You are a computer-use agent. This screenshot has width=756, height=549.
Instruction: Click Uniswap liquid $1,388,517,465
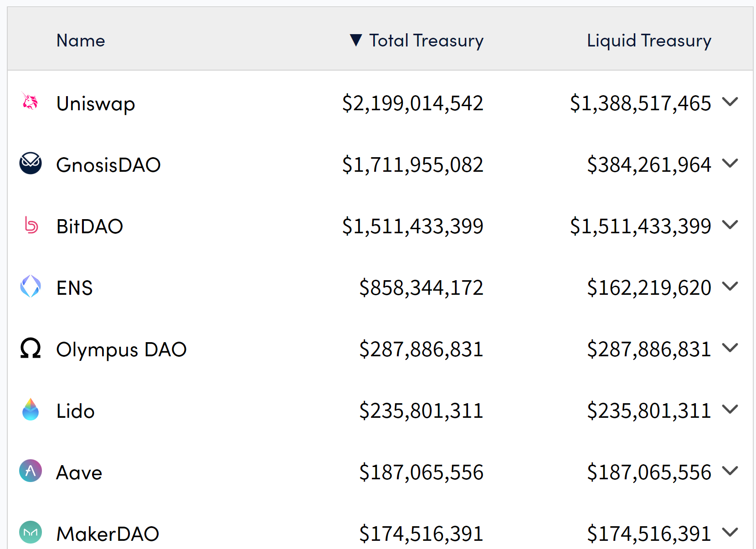pos(640,103)
